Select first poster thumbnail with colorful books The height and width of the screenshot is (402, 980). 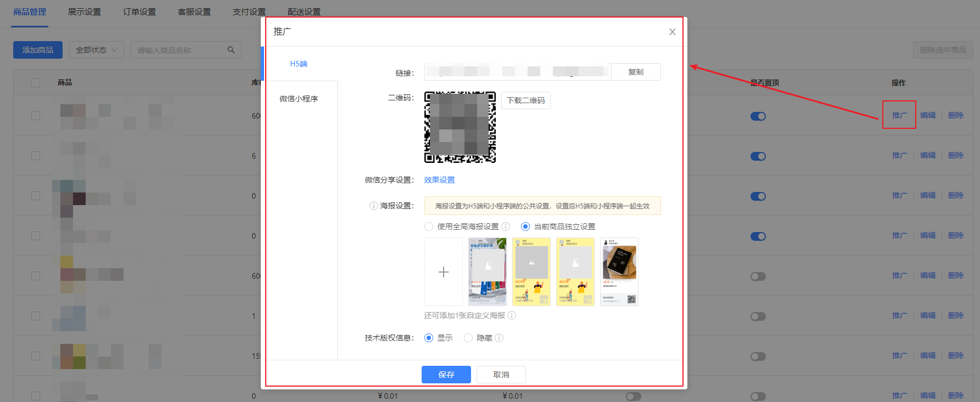pyautogui.click(x=488, y=272)
